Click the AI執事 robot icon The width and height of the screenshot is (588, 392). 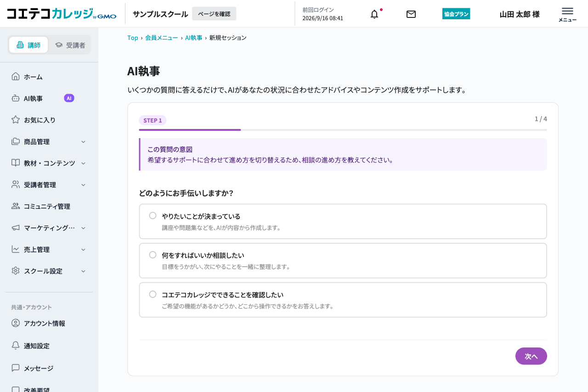coord(16,98)
